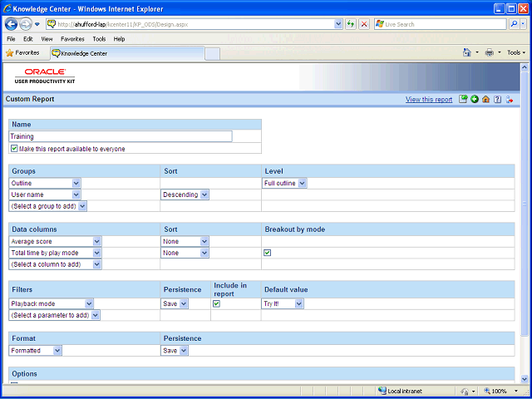
Task: Click the Favorites star icon
Action: pyautogui.click(x=10, y=53)
